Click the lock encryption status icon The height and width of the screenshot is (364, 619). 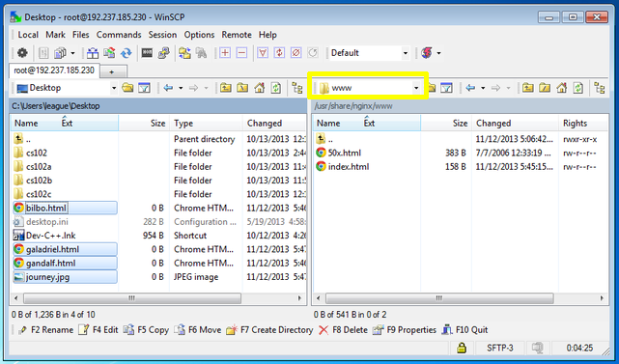click(x=461, y=348)
